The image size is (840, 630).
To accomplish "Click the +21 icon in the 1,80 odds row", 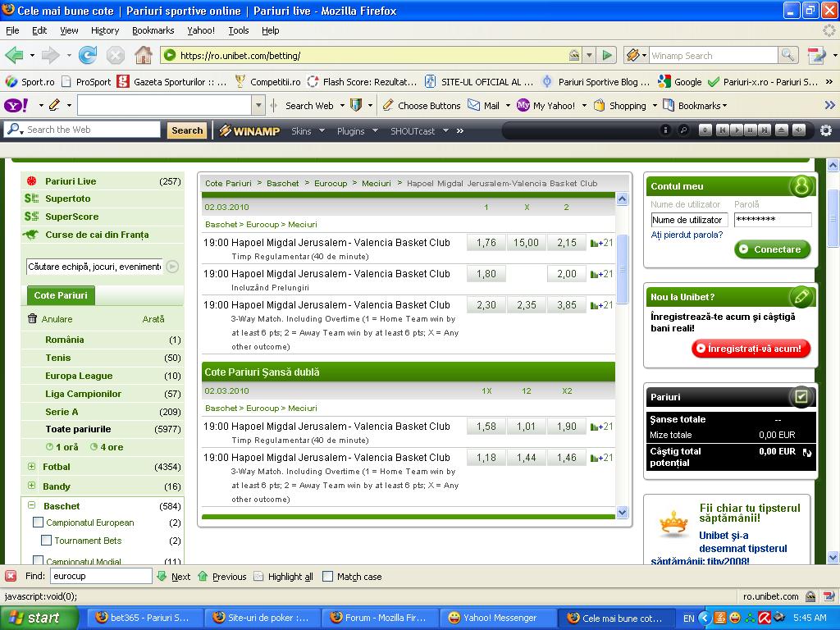I will [x=601, y=274].
